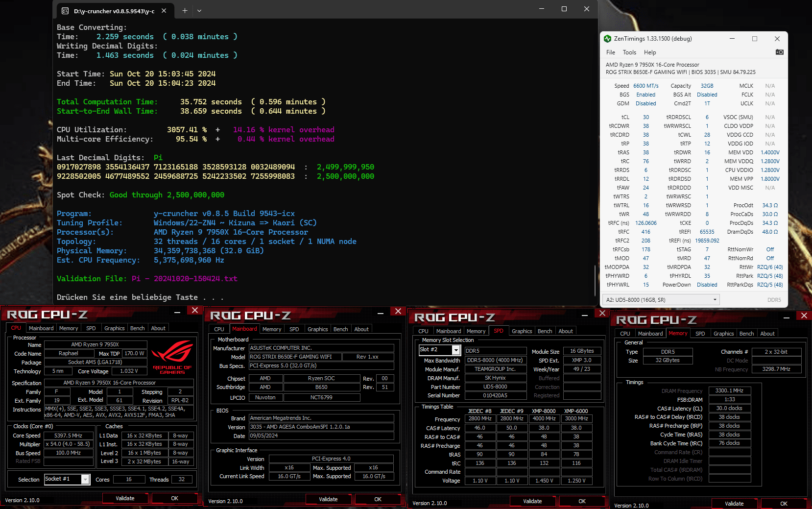Image resolution: width=812 pixels, height=509 pixels.
Task: Open About tab in Memory CPU-Z window
Action: (x=767, y=334)
